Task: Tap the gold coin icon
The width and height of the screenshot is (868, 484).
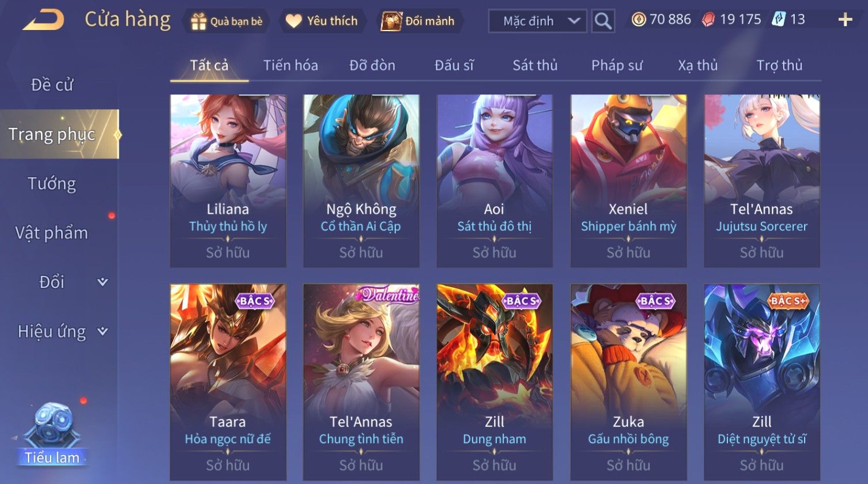Action: point(638,20)
